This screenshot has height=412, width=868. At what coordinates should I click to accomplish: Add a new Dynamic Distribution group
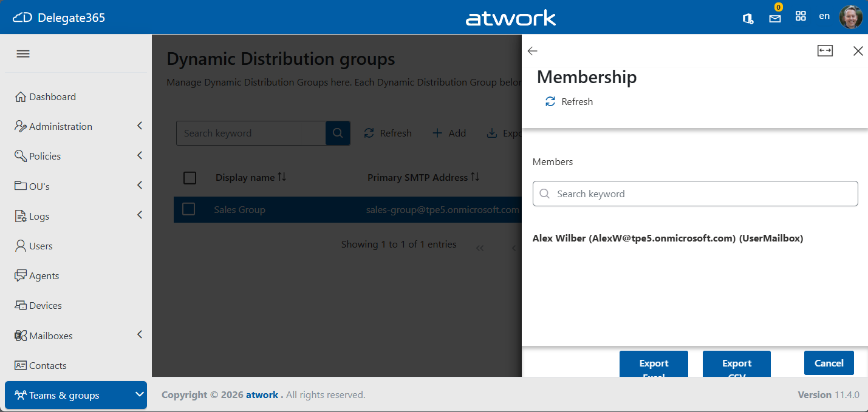tap(449, 133)
